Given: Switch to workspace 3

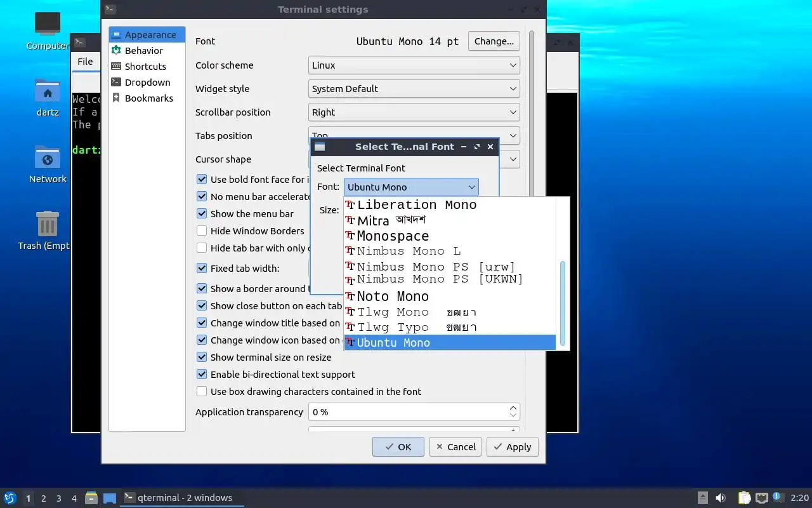Looking at the screenshot, I should pos(59,498).
